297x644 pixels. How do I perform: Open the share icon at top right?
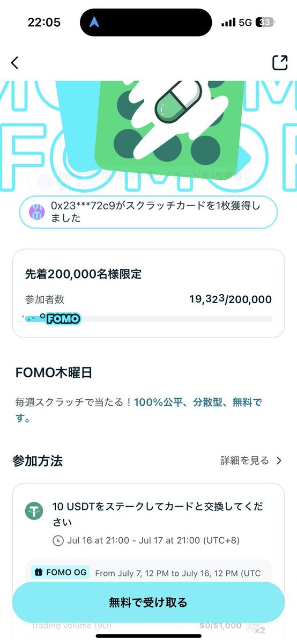[x=280, y=62]
